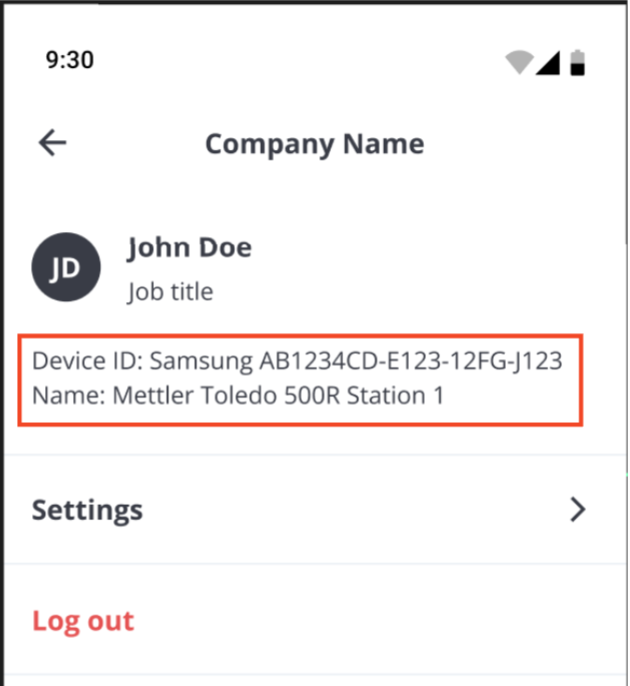The height and width of the screenshot is (686, 630).
Task: Tap the Wi-Fi status icon
Action: 519,62
